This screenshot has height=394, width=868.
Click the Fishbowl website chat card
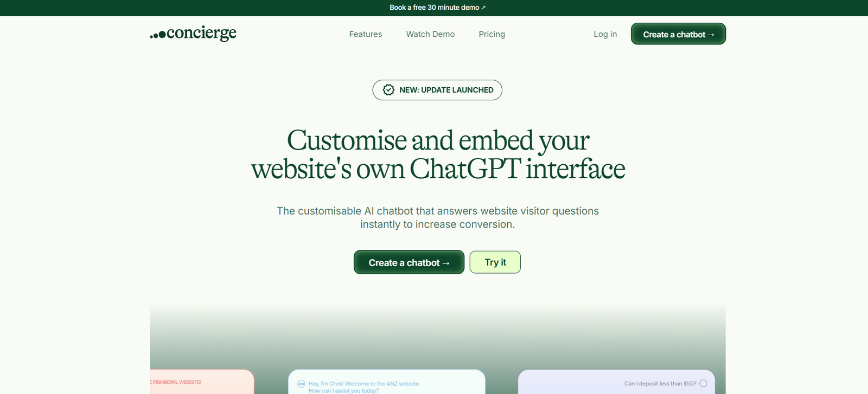202,383
